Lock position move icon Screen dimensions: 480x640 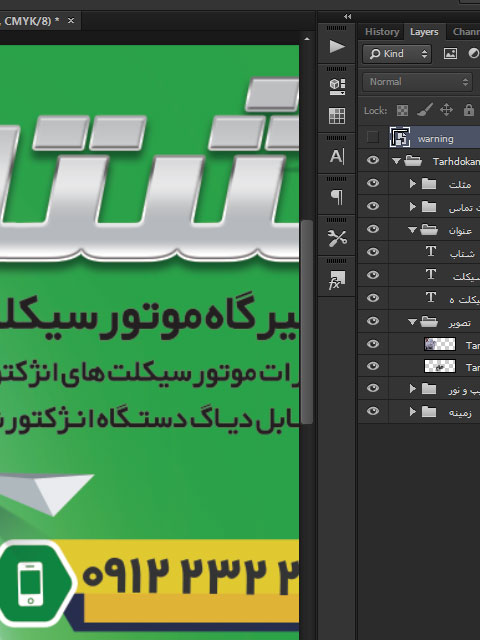coord(446,110)
